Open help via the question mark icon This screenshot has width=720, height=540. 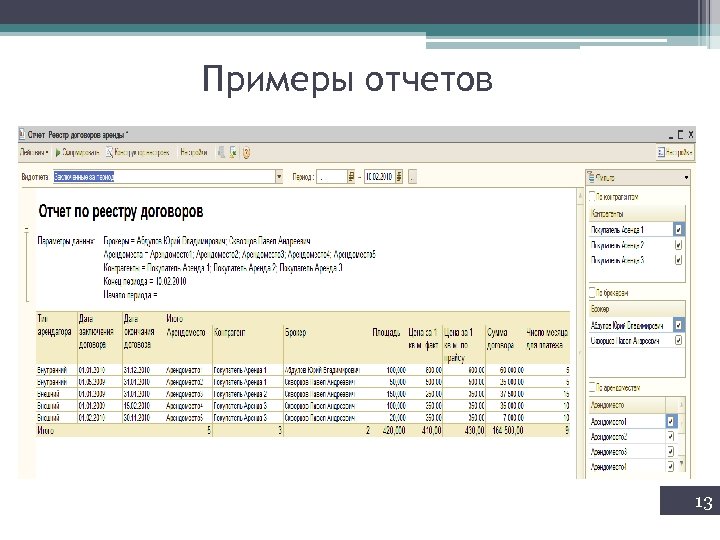pyautogui.click(x=246, y=153)
